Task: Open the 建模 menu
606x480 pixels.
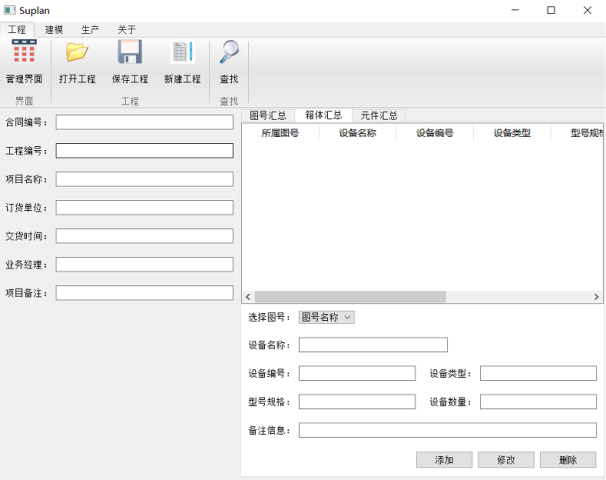Action: [54, 30]
